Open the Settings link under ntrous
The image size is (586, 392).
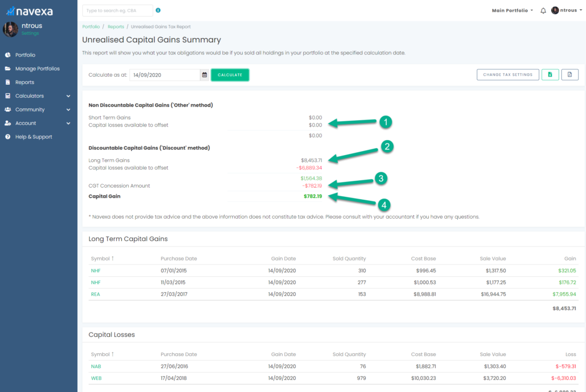point(30,33)
